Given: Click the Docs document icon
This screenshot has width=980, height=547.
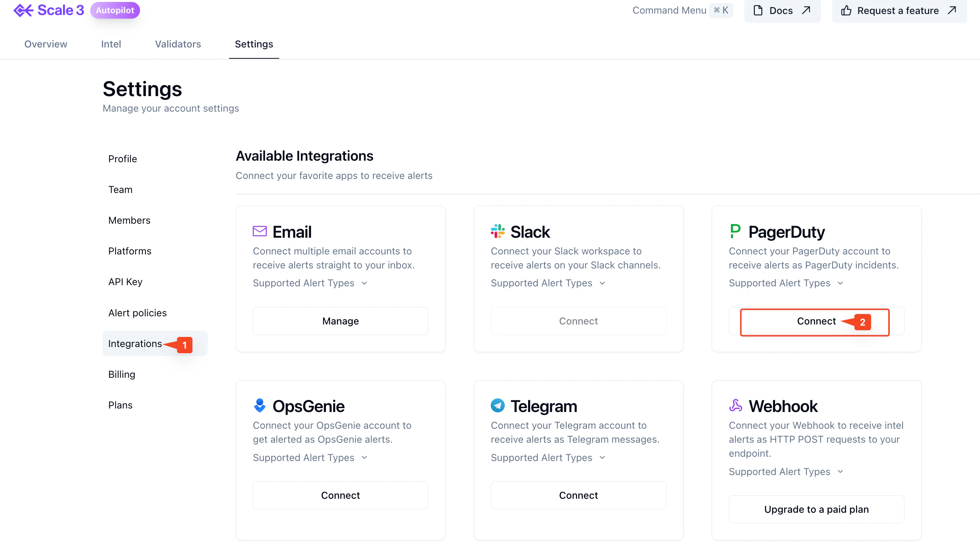Looking at the screenshot, I should coord(758,11).
